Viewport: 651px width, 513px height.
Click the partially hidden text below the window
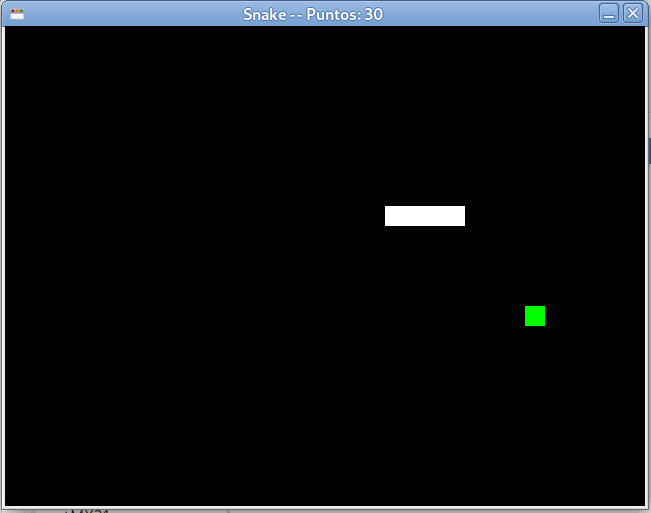pyautogui.click(x=88, y=511)
